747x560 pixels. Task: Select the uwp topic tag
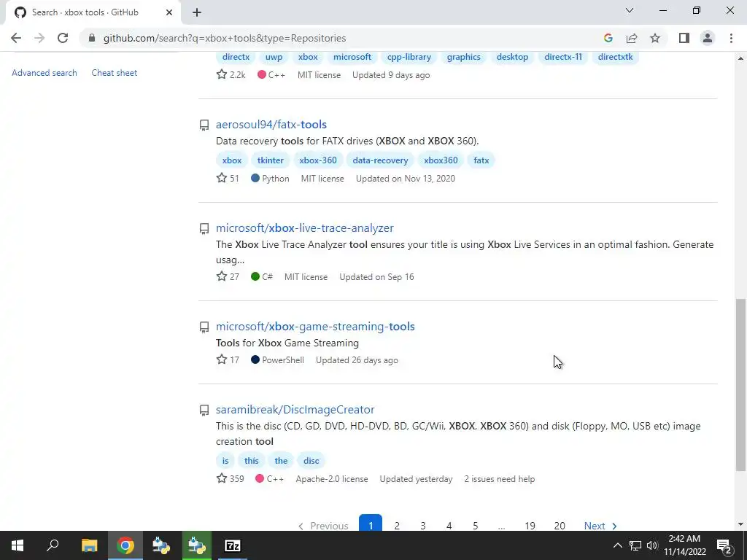(x=274, y=57)
